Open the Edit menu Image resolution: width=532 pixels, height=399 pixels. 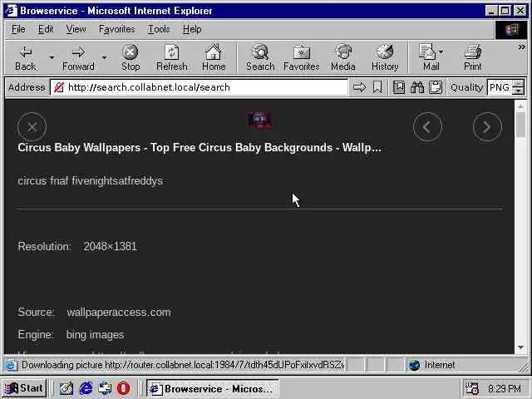pos(46,30)
